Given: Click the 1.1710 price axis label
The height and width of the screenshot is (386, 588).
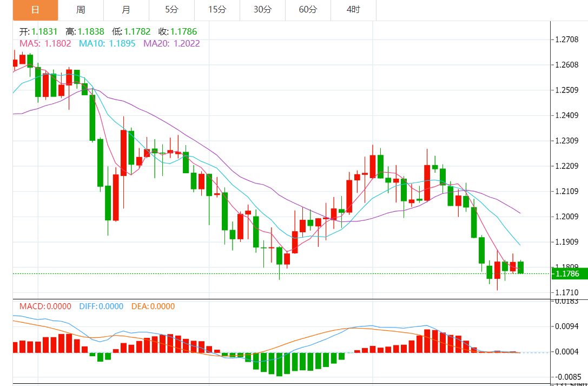Looking at the screenshot, I should (x=566, y=292).
